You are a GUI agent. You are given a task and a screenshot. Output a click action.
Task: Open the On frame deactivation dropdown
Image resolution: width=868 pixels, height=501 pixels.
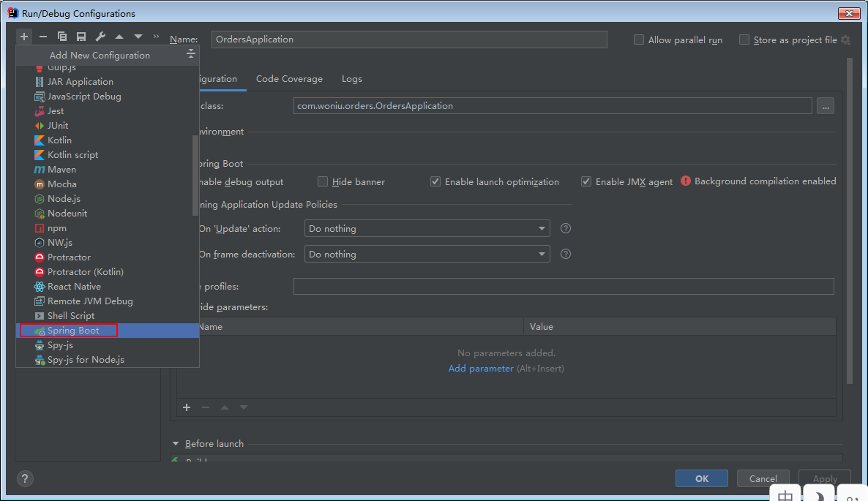point(427,255)
